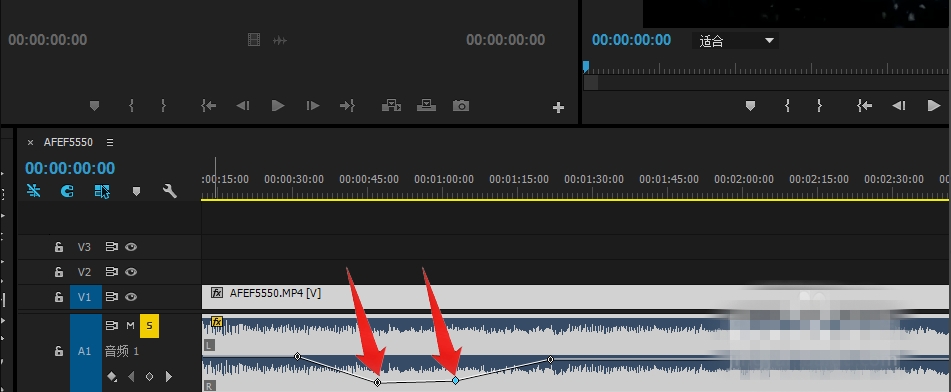Toggle V2 track output eye
The height and width of the screenshot is (392, 951).
(x=131, y=272)
